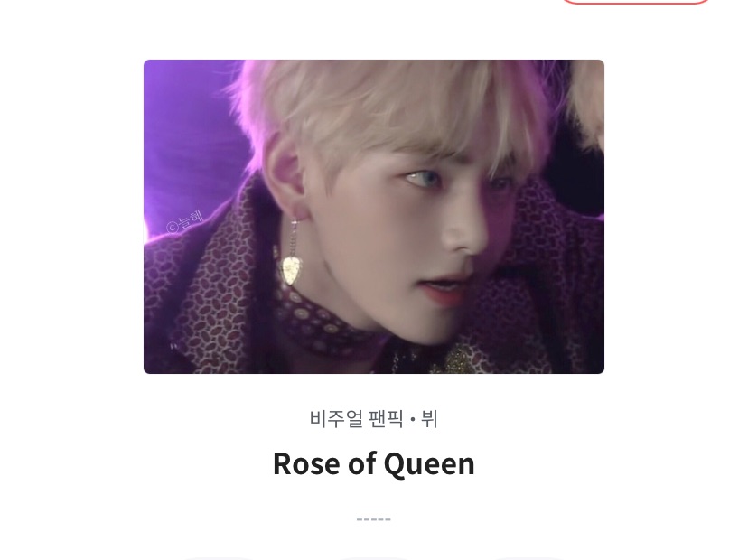The height and width of the screenshot is (560, 748).
Task: Click the dot separator between 팬픽 and 뷔
Action: pyautogui.click(x=413, y=420)
